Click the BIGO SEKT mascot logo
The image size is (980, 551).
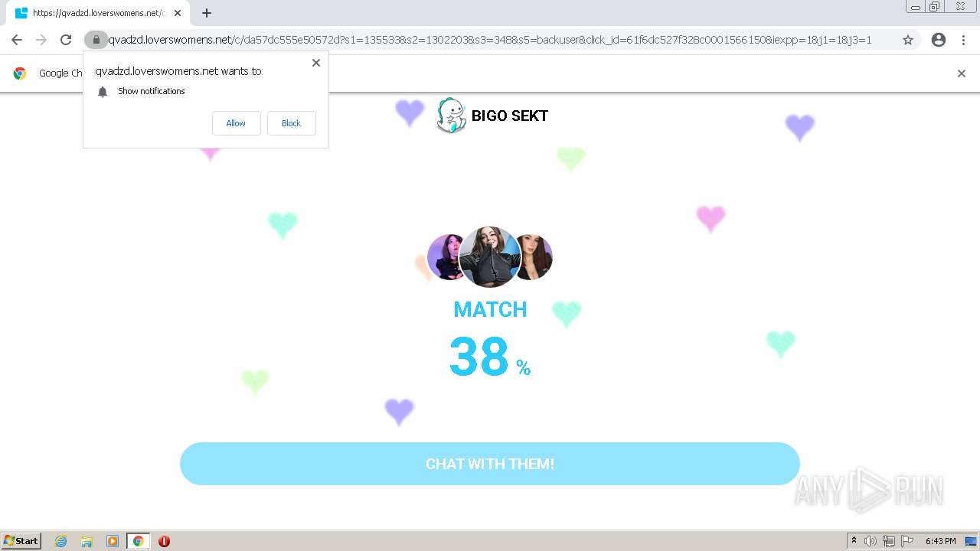pos(451,116)
